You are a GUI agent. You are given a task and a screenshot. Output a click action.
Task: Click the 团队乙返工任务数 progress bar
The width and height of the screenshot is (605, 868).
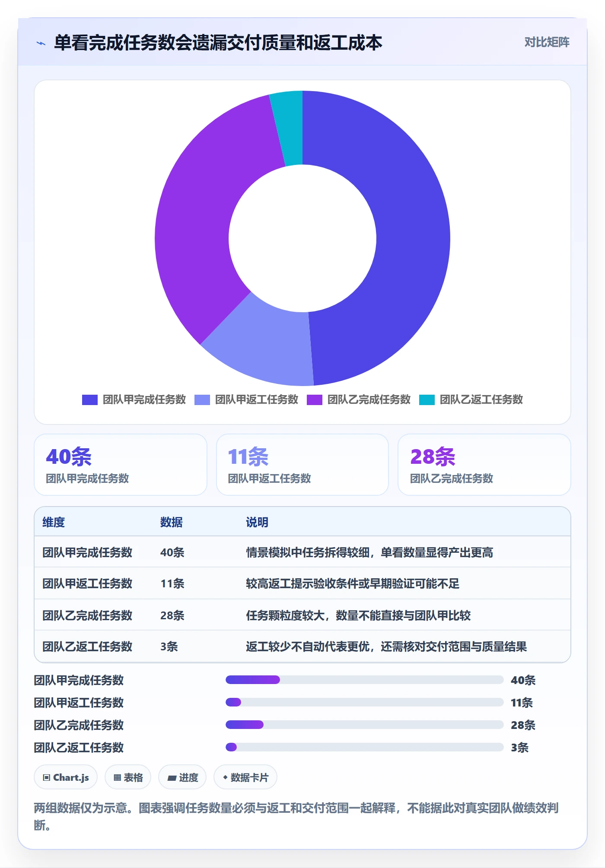point(365,747)
